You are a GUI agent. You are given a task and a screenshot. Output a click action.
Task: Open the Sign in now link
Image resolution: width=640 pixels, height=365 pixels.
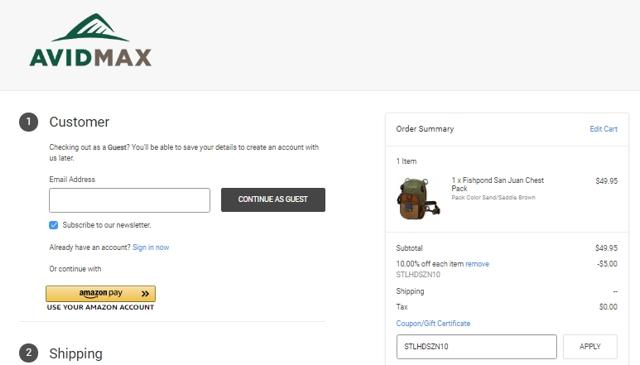(151, 247)
